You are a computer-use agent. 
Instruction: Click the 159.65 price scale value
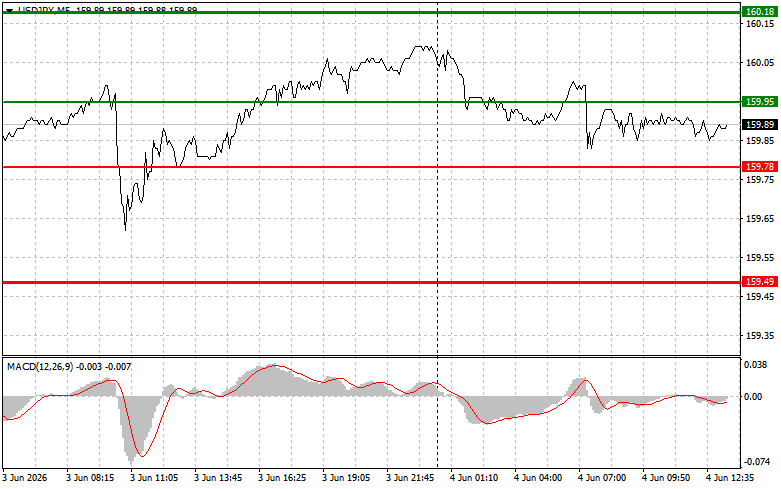click(x=760, y=219)
